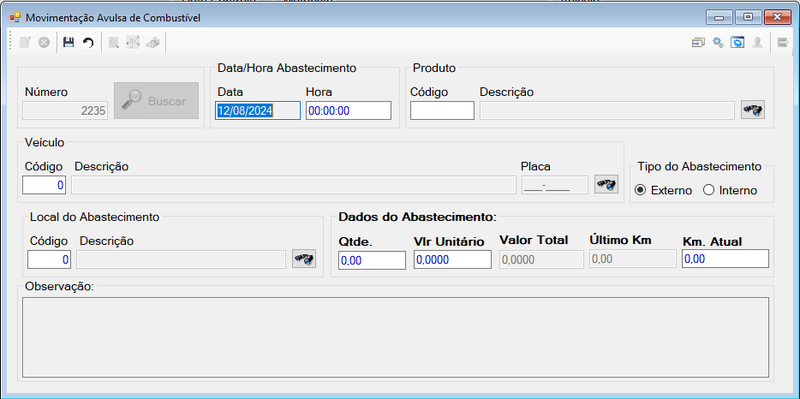Click the Qtde. quantity input field
This screenshot has height=399, width=800.
[x=372, y=260]
